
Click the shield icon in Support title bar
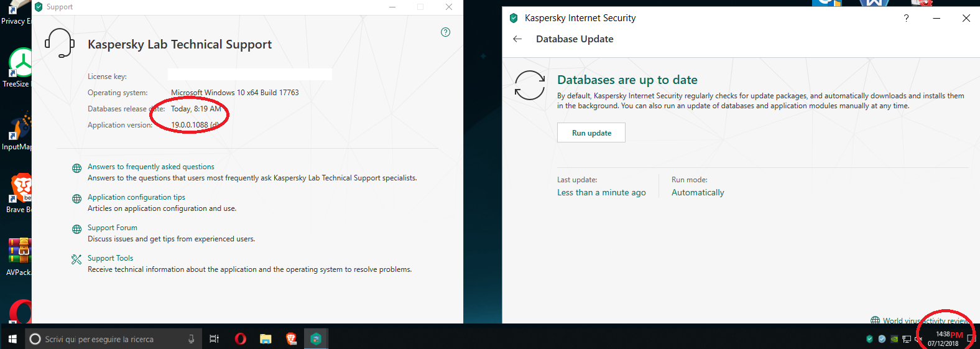click(x=39, y=7)
